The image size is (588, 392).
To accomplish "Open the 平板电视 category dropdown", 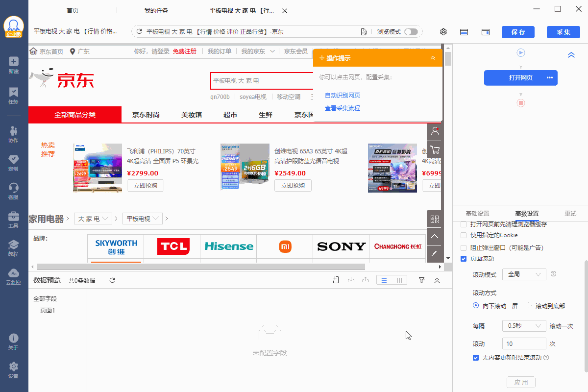I will pos(143,219).
